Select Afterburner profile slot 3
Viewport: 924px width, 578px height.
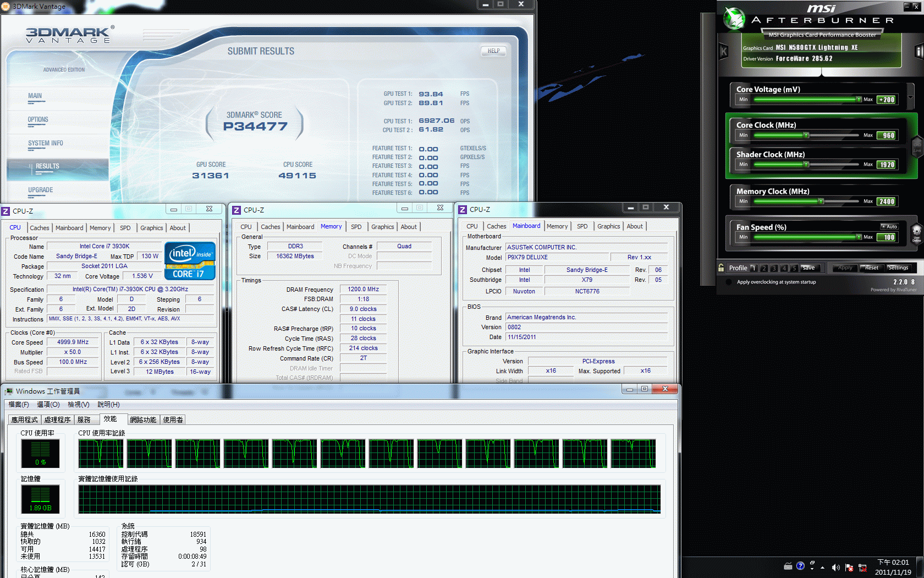pos(774,268)
